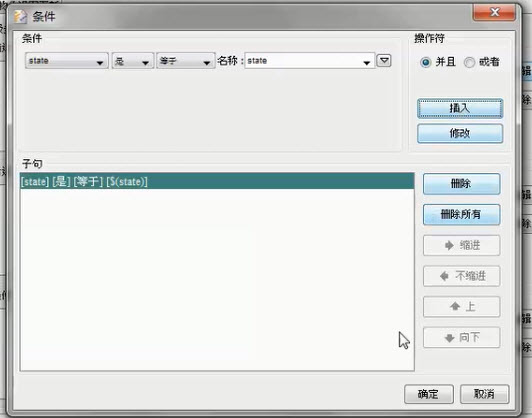Image resolution: width=532 pixels, height=418 pixels.
Task: Click the 向下 move-down arrow button
Action: point(461,338)
